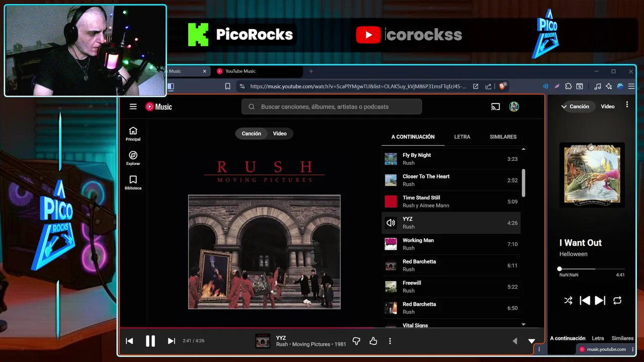Image resolution: width=644 pixels, height=362 pixels.
Task: Go to the previous track in the side panel player
Action: point(585,301)
